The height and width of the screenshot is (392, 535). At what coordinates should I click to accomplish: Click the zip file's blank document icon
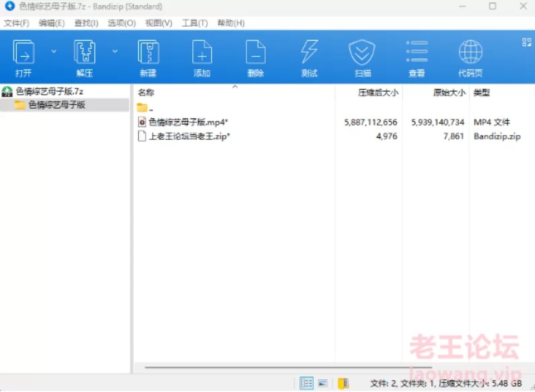click(142, 136)
